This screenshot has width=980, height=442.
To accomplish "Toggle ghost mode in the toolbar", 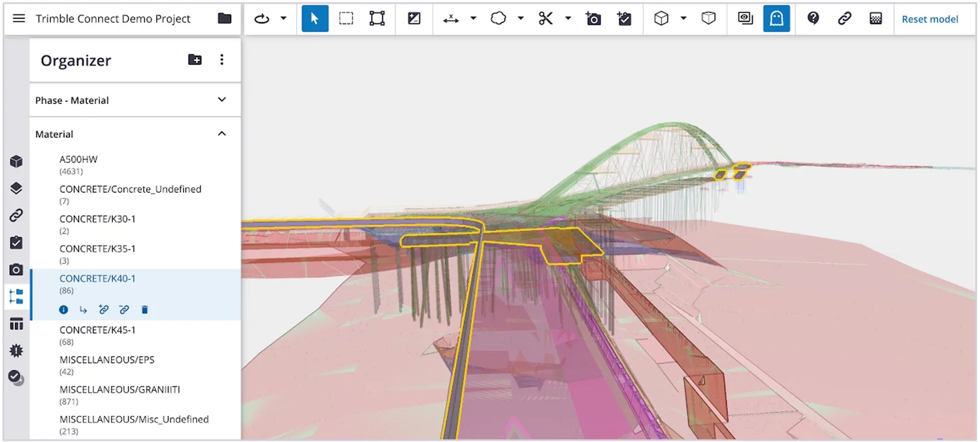I will (776, 18).
